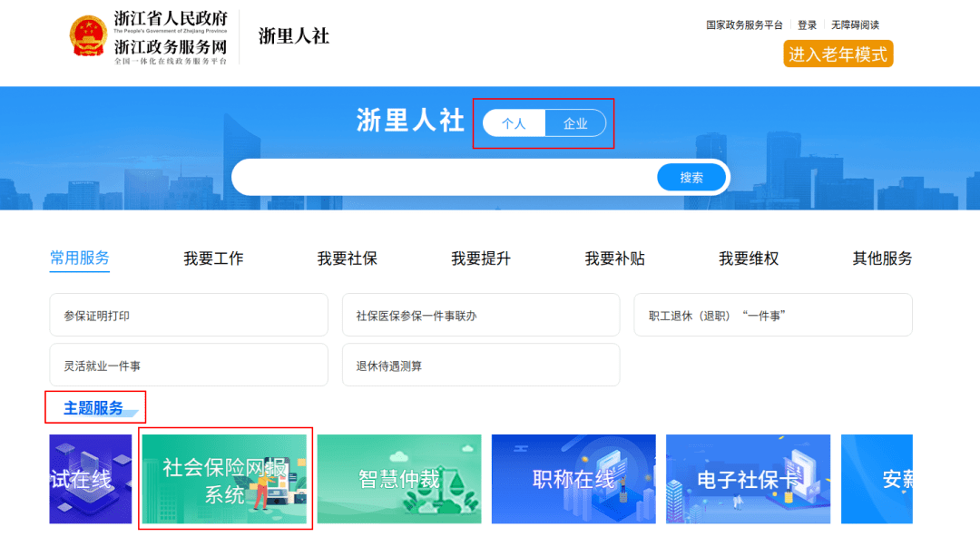Open the leftmost 试在线 theme service card
The image size is (980, 556).
tap(90, 480)
